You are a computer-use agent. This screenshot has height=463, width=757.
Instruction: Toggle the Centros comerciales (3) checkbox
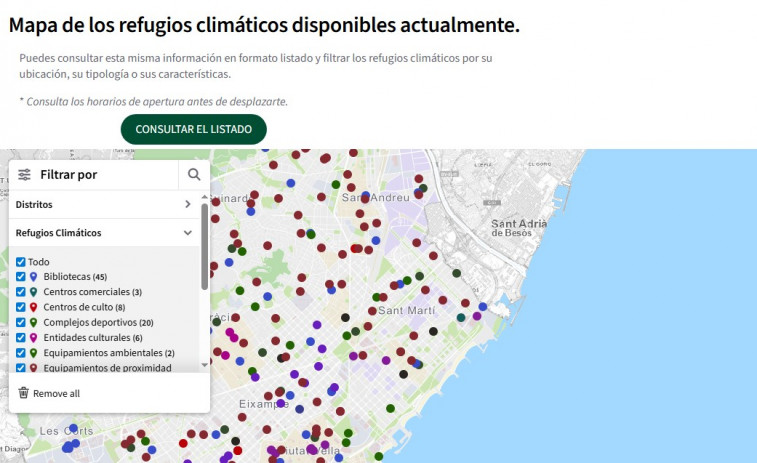pyautogui.click(x=20, y=292)
